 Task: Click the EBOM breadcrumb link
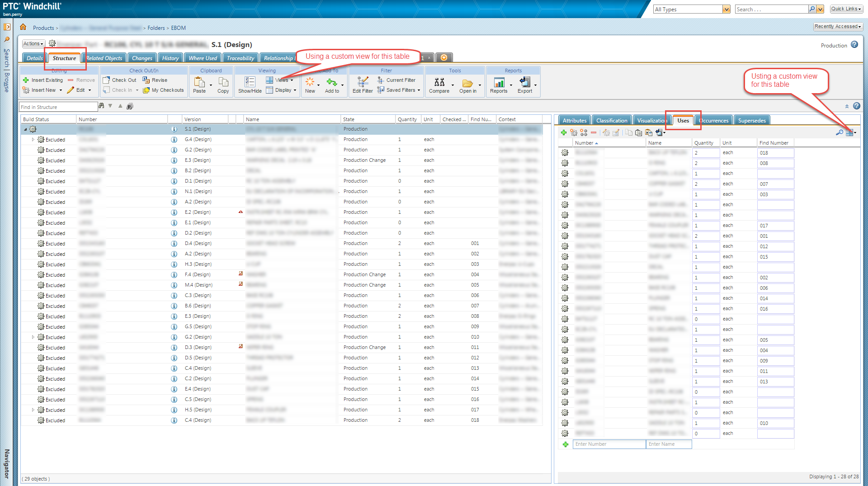click(x=178, y=28)
